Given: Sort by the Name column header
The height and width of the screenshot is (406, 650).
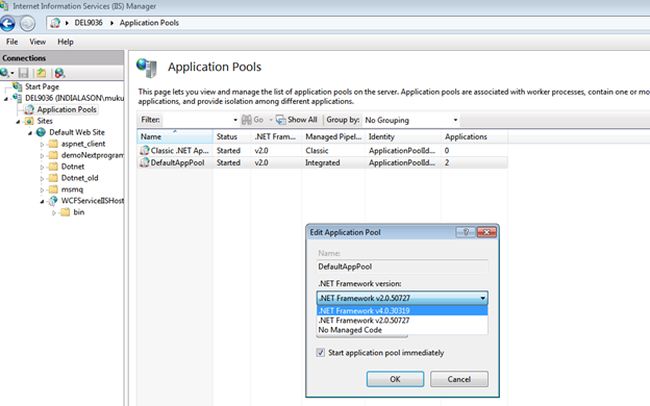Looking at the screenshot, I should tap(175, 137).
